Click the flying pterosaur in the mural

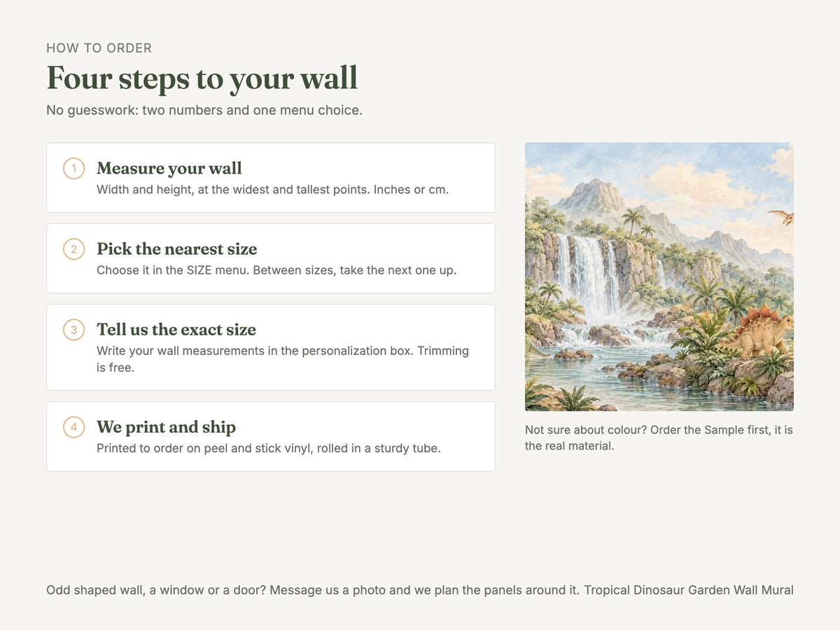point(781,216)
